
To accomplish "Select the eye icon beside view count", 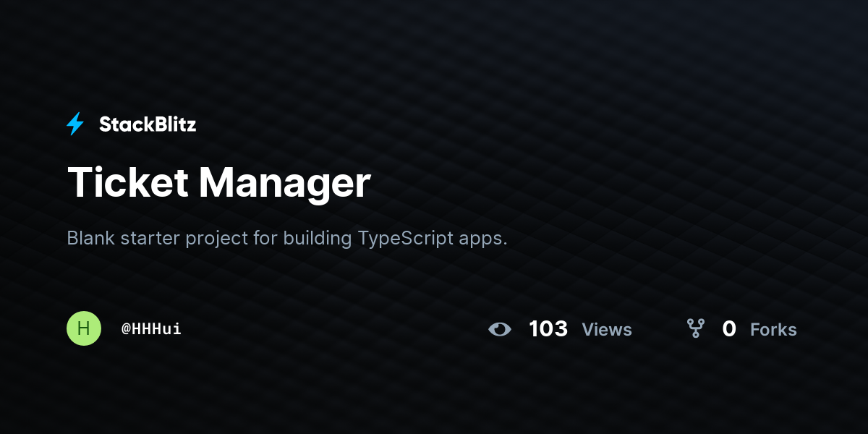I will (500, 329).
